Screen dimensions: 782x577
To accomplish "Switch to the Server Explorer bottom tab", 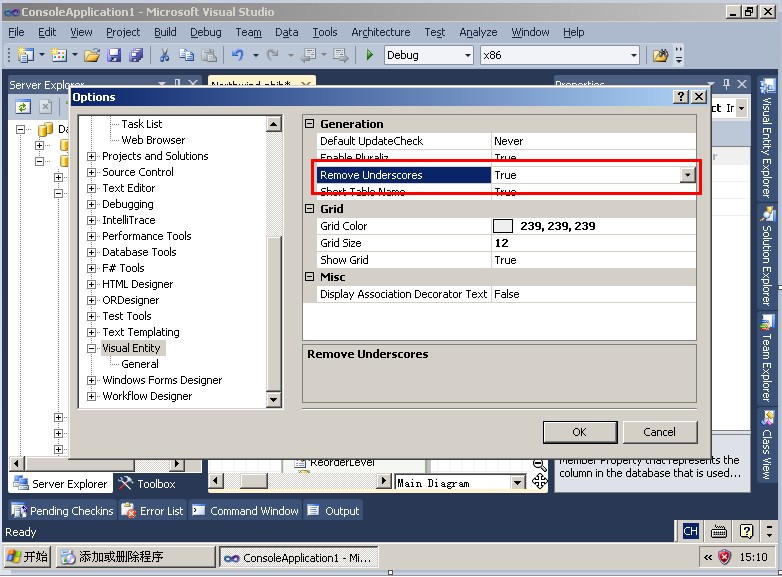I will coord(60,484).
